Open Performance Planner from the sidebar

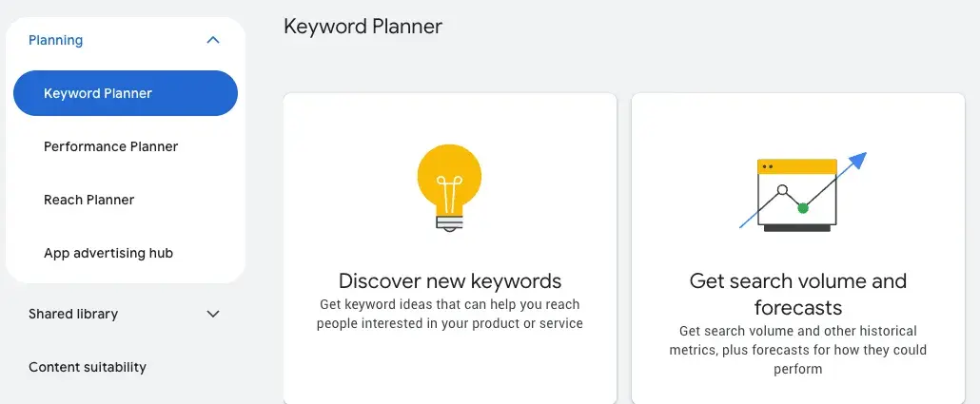pos(111,146)
